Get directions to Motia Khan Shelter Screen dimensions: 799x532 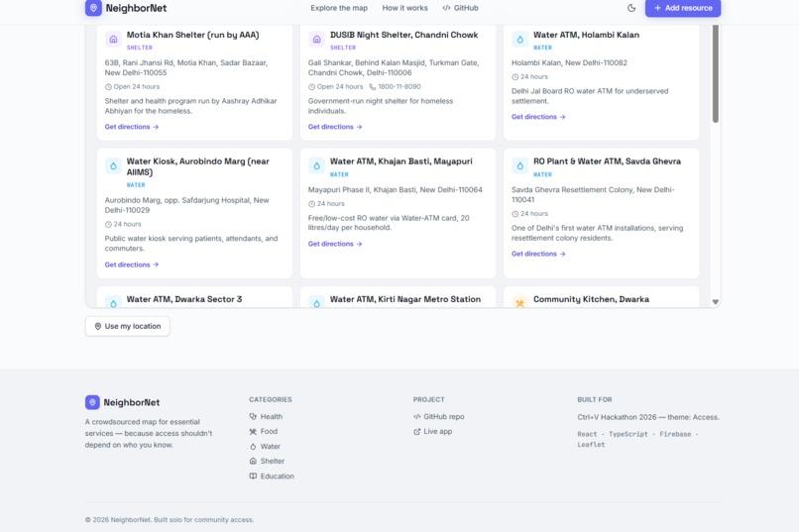click(132, 127)
